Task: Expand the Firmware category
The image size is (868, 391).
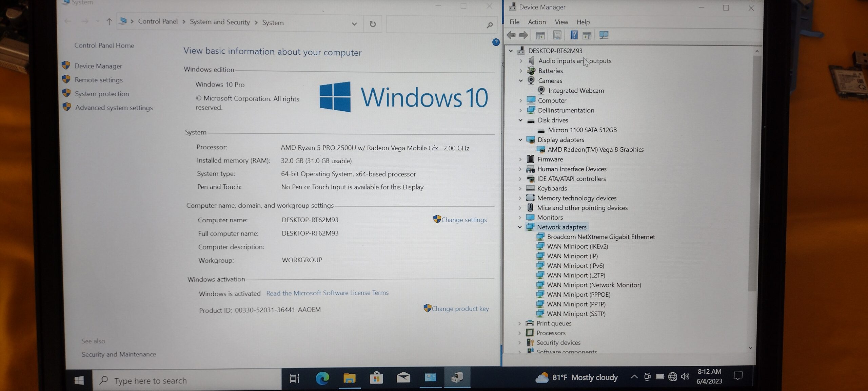Action: (520, 159)
